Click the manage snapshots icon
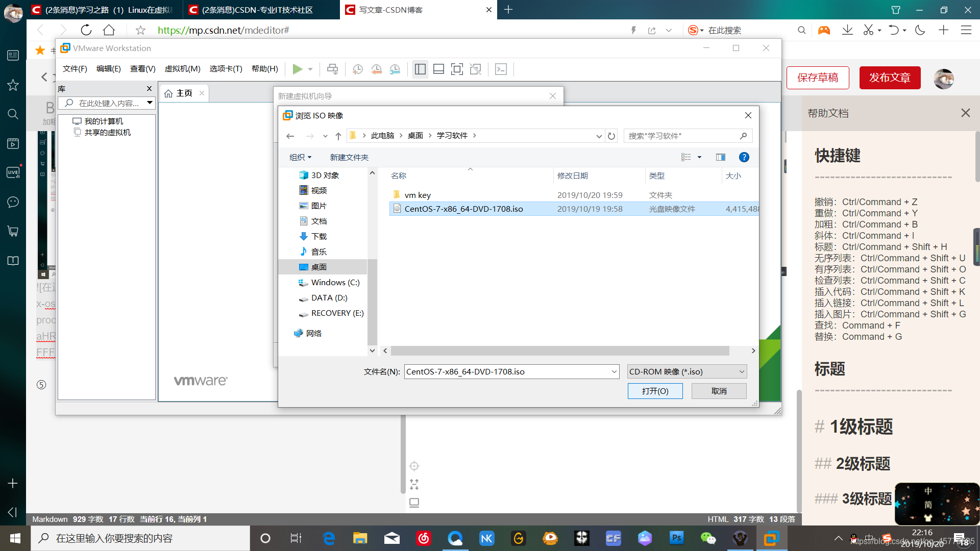This screenshot has width=980, height=551. (395, 69)
